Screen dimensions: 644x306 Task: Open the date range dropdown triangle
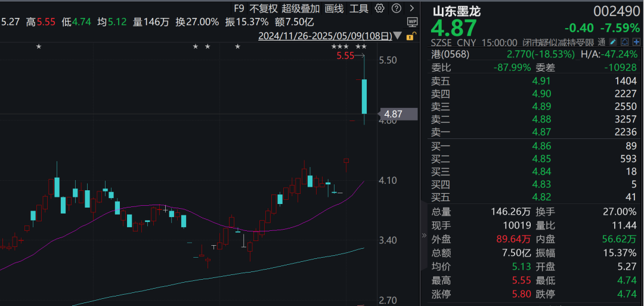pyautogui.click(x=398, y=36)
